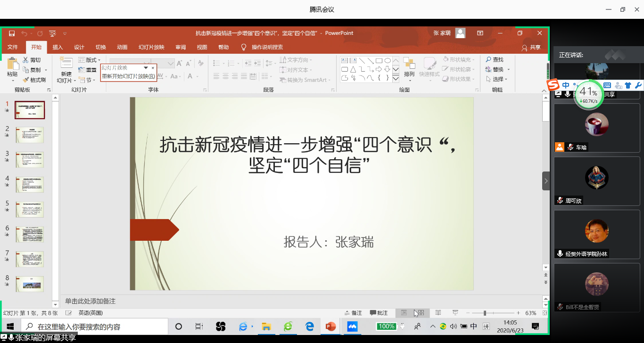Open Tencent Meeting icon in the taskbar
The width and height of the screenshot is (644, 343).
(x=353, y=326)
